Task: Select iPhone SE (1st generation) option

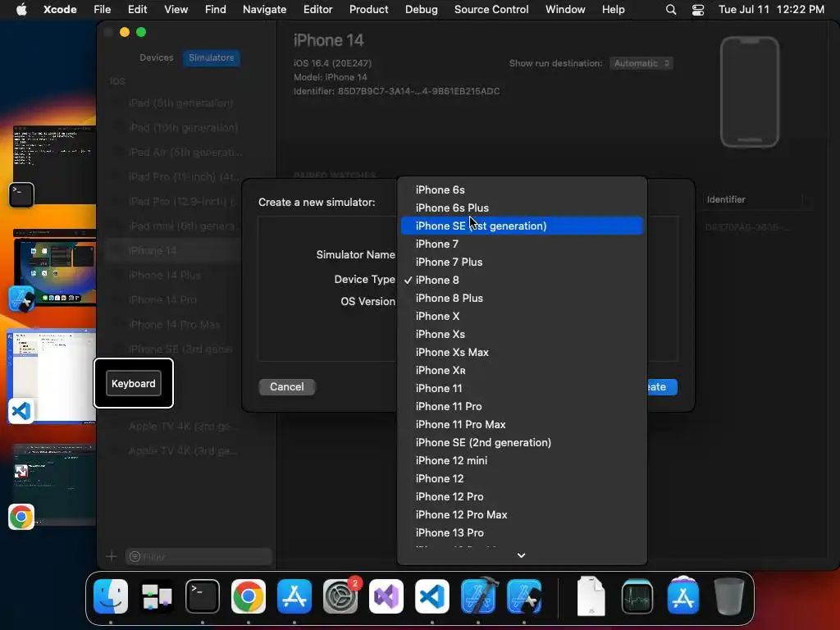Action: click(x=522, y=226)
